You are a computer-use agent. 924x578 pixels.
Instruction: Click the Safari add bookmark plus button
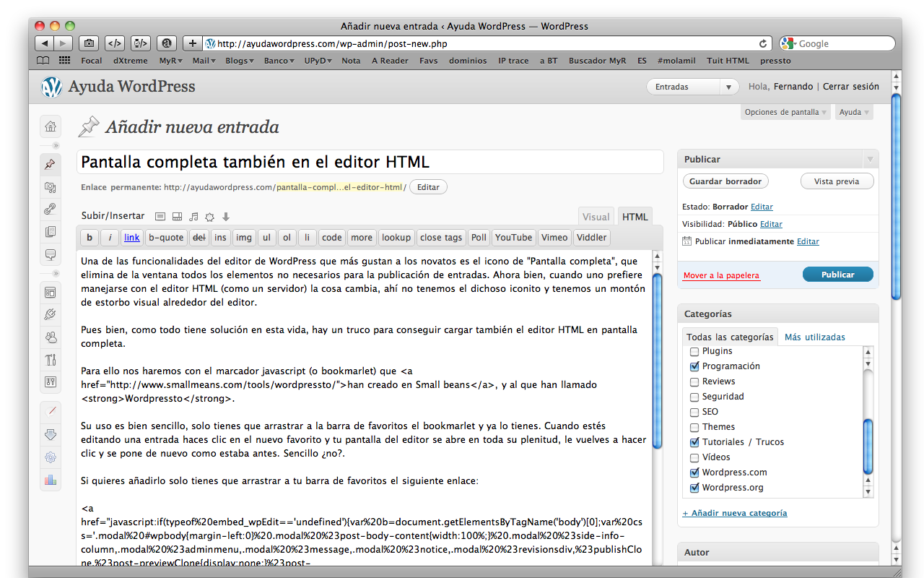[193, 43]
